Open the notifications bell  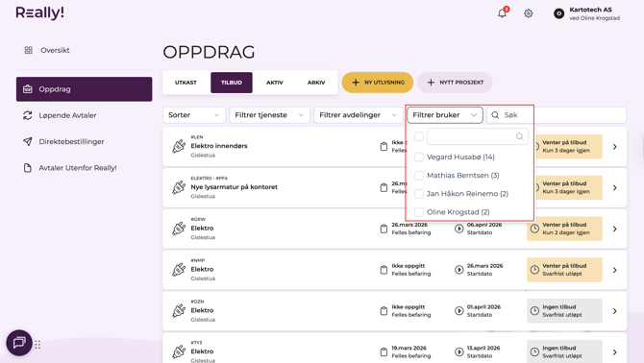pyautogui.click(x=502, y=13)
